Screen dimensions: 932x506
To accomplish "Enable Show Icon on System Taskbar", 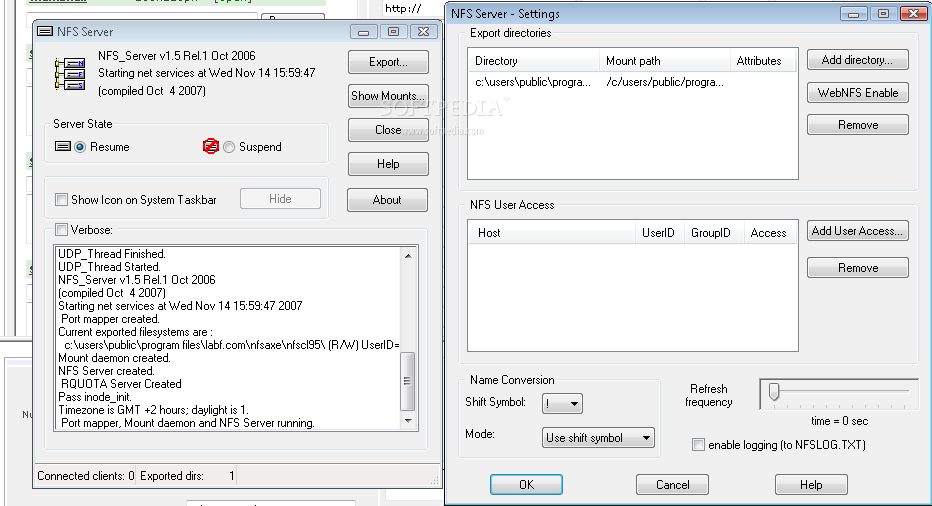I will point(61,200).
